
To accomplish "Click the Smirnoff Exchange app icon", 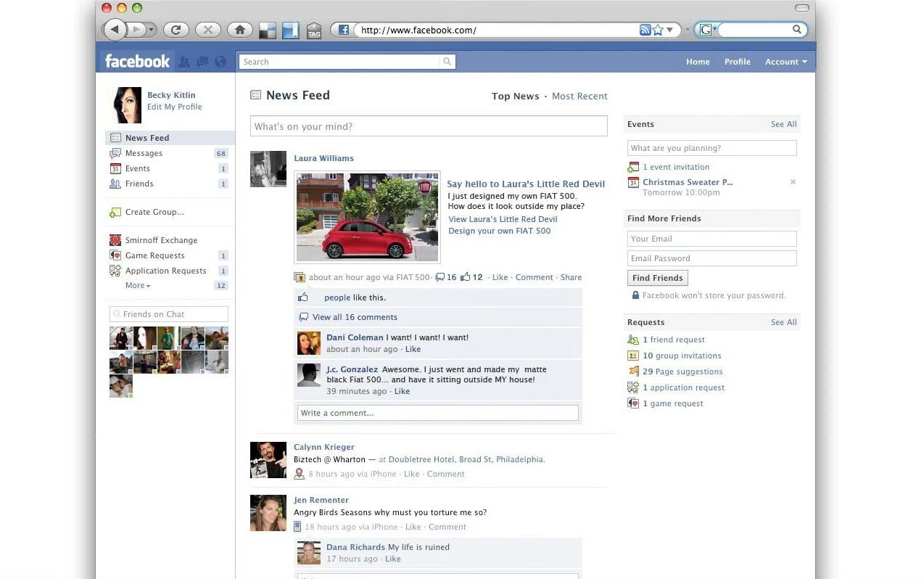I will pyautogui.click(x=115, y=240).
